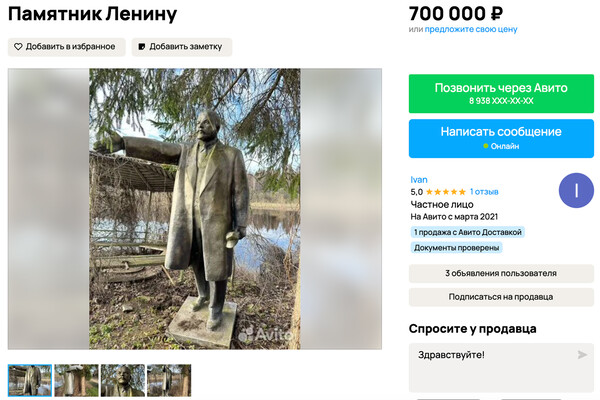
Task: Click Написать сообщение button
Action: pyautogui.click(x=501, y=138)
